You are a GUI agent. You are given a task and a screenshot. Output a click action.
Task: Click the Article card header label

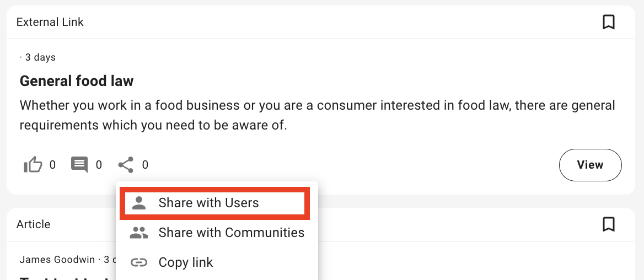[x=33, y=224]
